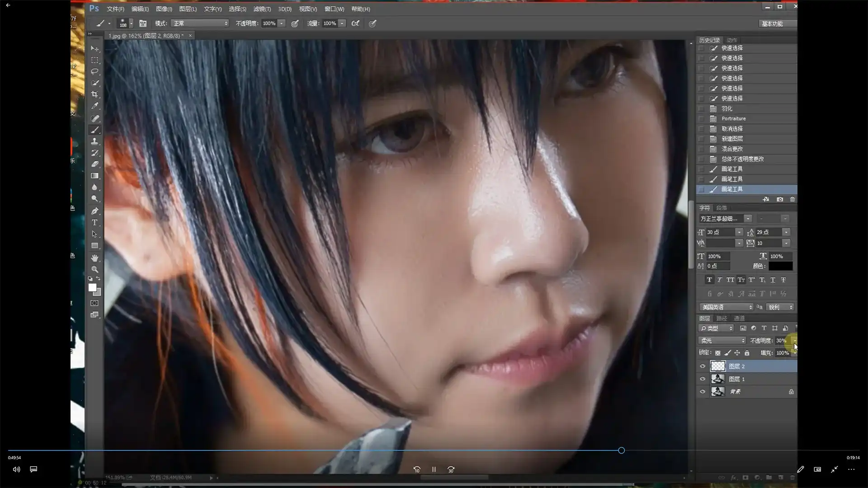The width and height of the screenshot is (868, 488).
Task: Select the Crop tool
Action: point(94,94)
